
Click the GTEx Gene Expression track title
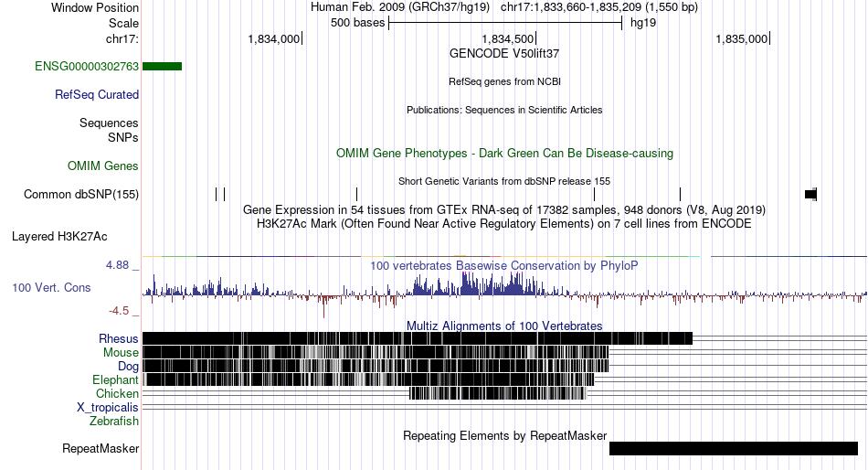pos(504,210)
